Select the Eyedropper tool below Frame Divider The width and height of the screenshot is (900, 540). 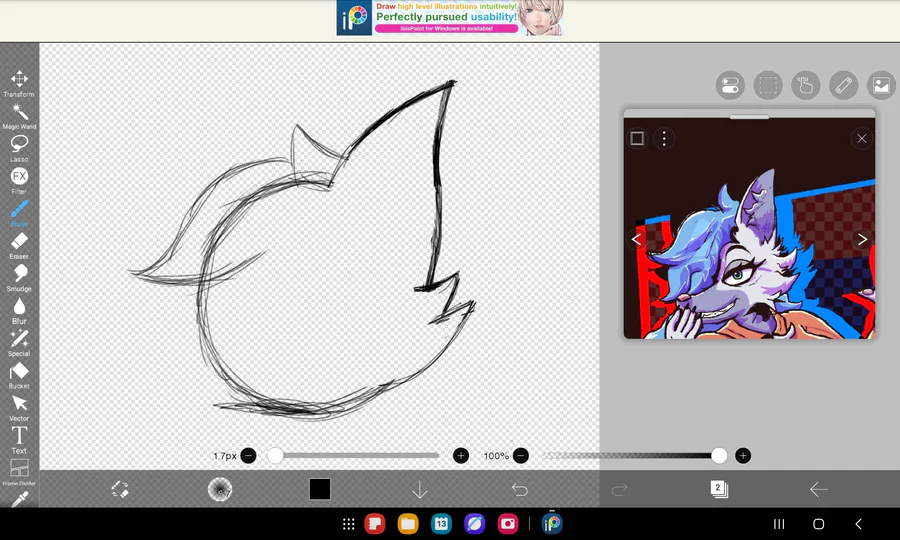pyautogui.click(x=19, y=500)
